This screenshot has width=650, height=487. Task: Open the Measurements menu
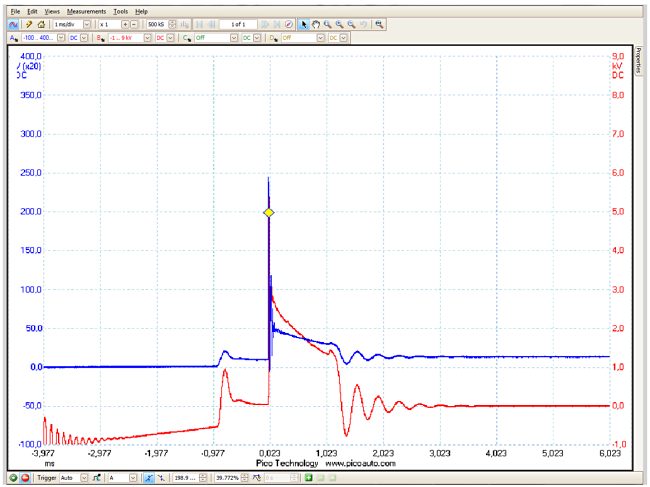88,10
